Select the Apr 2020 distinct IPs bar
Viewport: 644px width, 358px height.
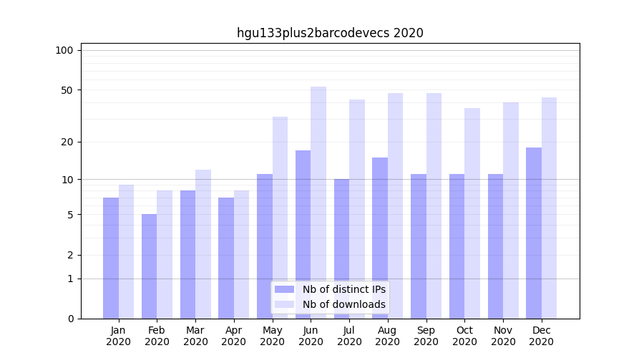pyautogui.click(x=226, y=258)
